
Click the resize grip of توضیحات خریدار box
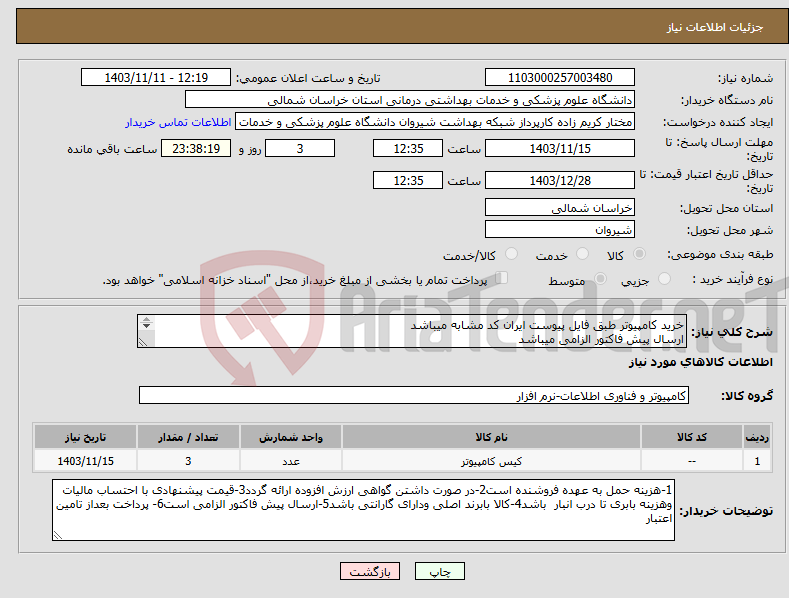click(x=58, y=536)
